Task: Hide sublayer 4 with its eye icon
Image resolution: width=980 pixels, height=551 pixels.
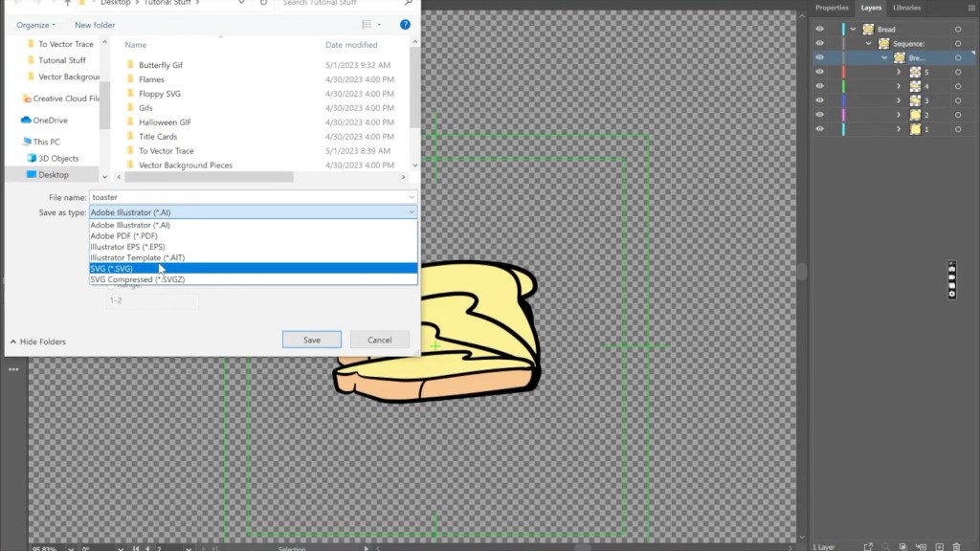Action: coord(819,86)
